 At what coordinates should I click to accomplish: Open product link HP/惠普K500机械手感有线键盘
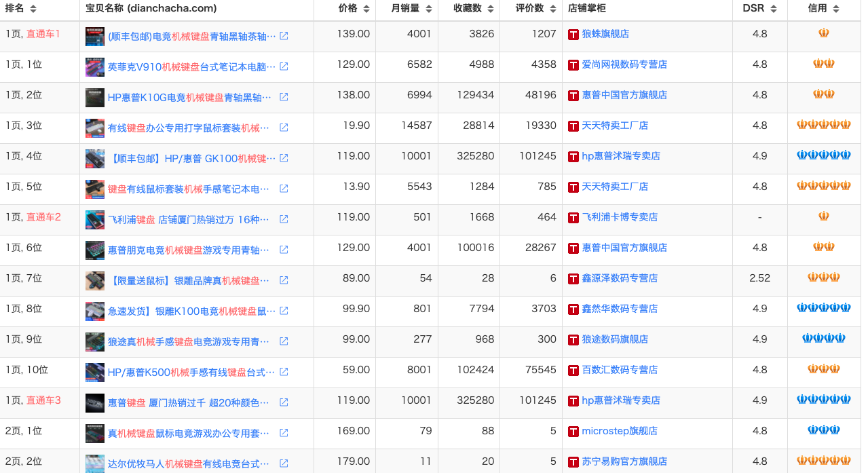click(192, 372)
